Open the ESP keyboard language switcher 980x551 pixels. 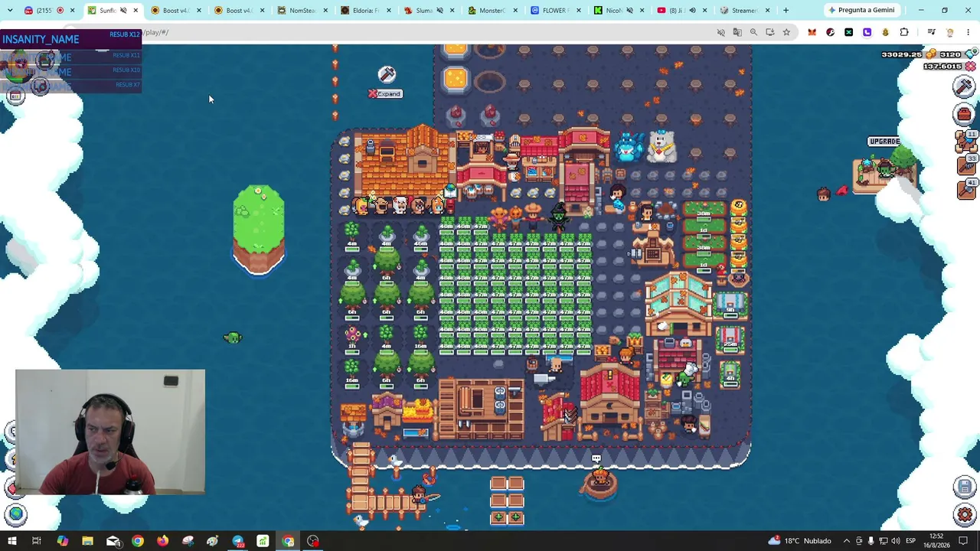[910, 541]
